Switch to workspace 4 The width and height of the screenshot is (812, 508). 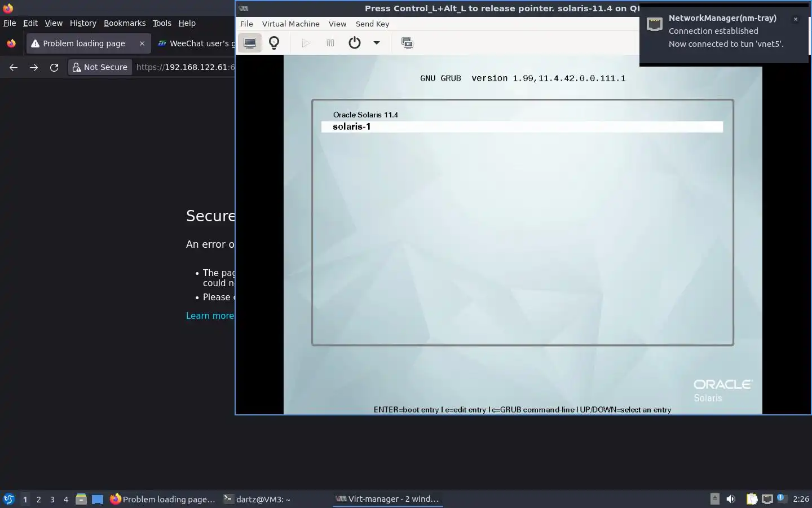pos(66,500)
